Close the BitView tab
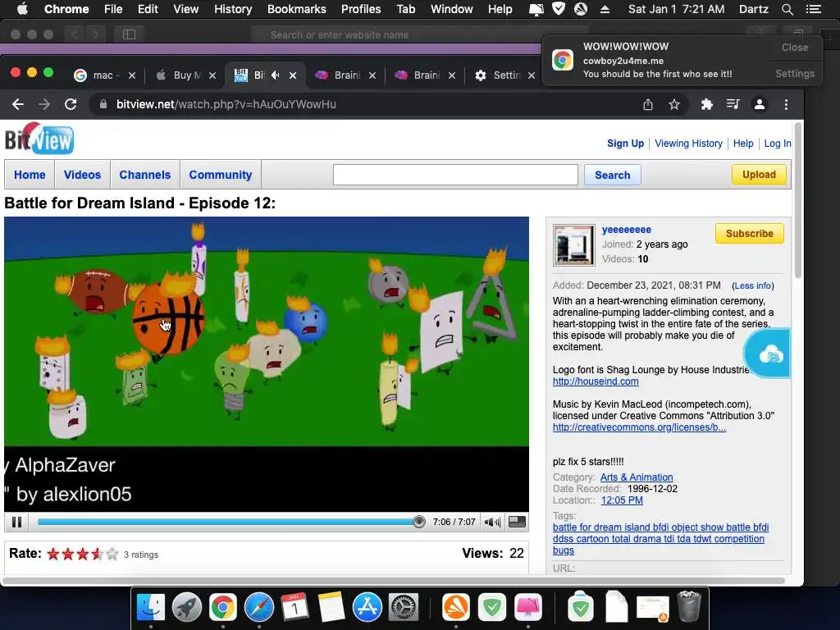840x630 pixels. point(293,75)
